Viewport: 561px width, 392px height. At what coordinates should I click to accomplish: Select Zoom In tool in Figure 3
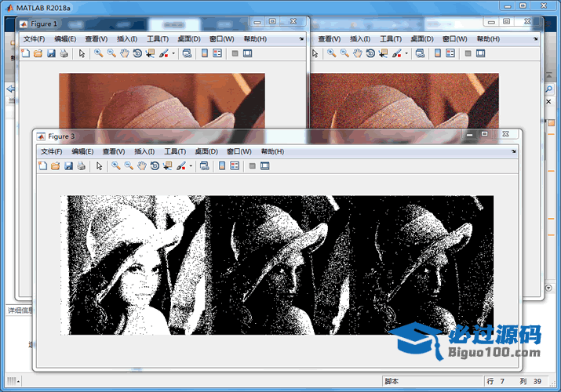115,165
